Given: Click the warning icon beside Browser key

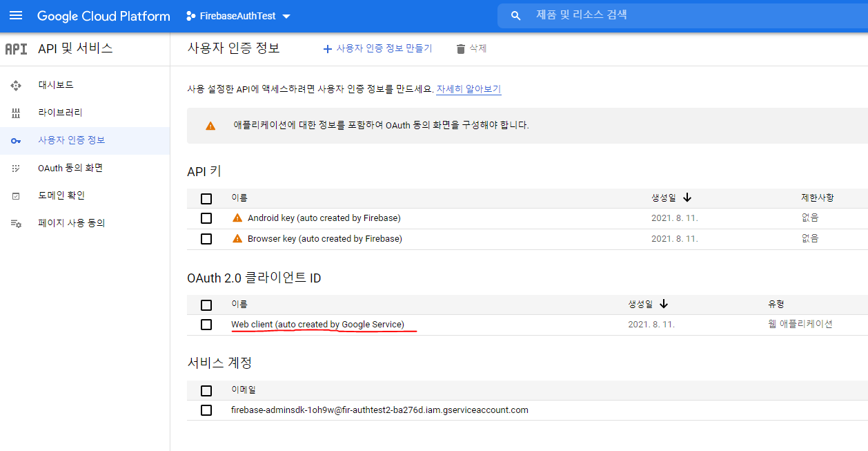Looking at the screenshot, I should (x=237, y=239).
